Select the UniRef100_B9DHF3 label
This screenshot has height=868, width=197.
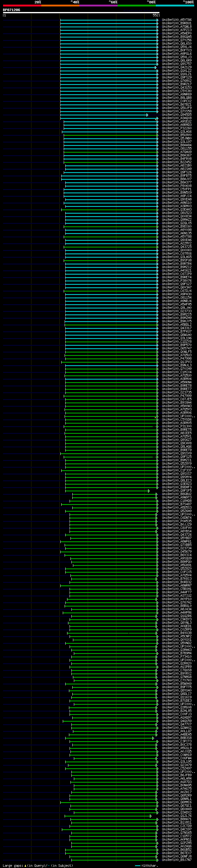click(x=177, y=487)
